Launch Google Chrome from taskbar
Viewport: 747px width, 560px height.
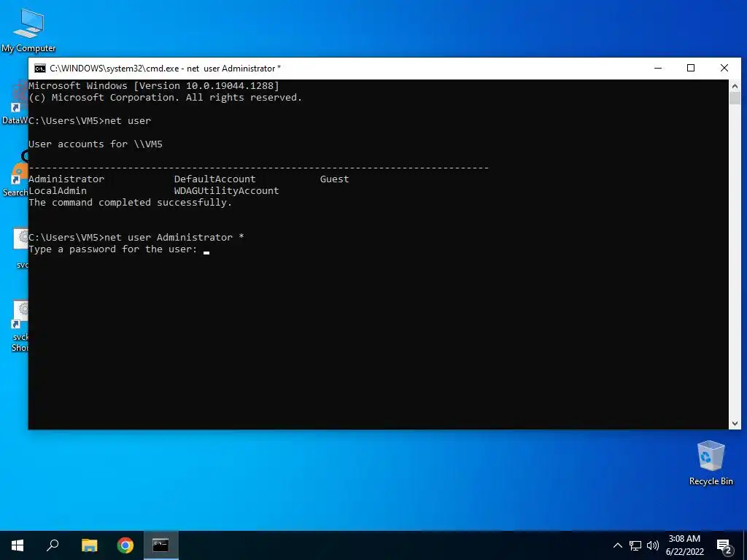125,545
